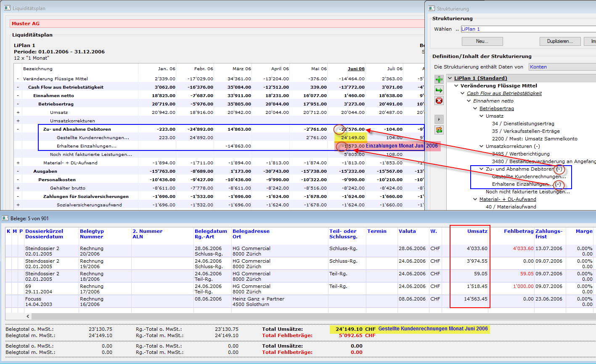Viewport: 596px width, 364px height.
Task: Click the red delete X icon
Action: pos(439,101)
